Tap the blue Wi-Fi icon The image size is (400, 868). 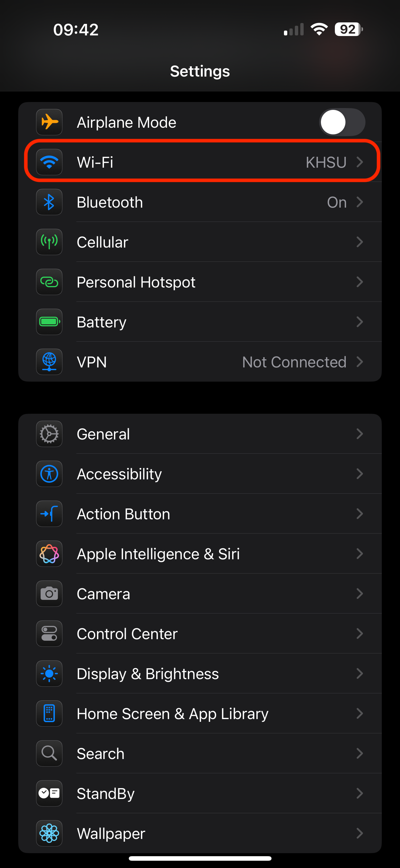click(49, 162)
